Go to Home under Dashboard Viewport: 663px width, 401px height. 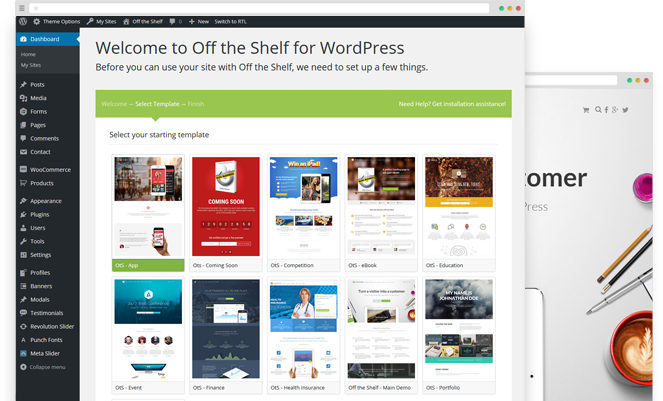(x=28, y=54)
